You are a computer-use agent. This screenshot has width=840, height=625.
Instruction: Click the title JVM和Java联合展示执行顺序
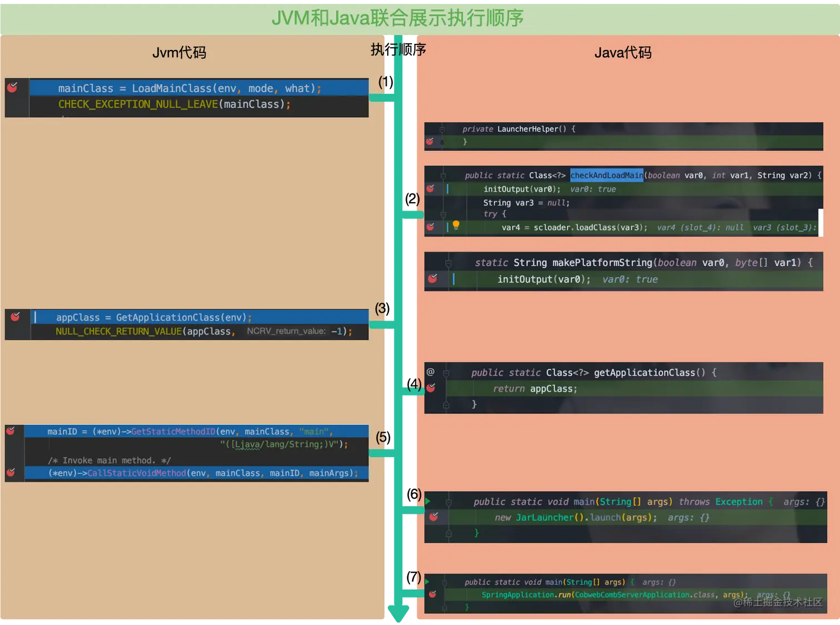[x=397, y=18]
